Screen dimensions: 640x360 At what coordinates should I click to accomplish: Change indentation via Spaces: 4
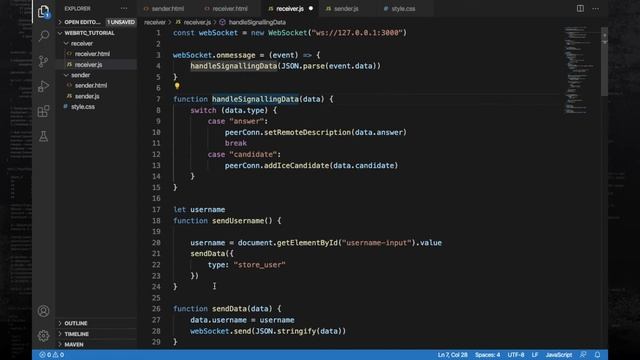(x=487, y=355)
